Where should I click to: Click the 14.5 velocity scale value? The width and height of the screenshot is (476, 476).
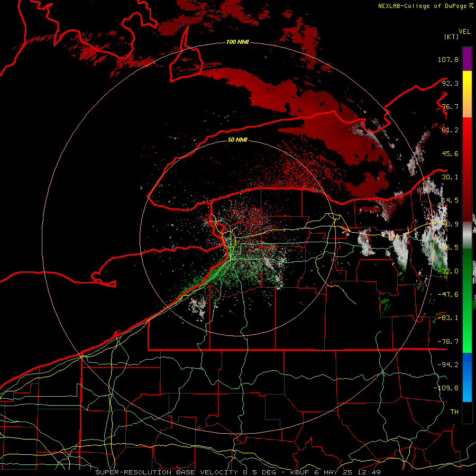click(x=450, y=200)
